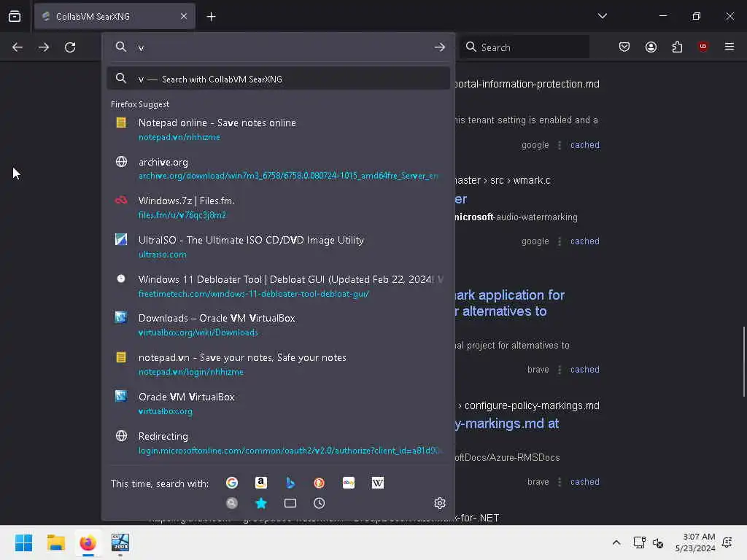Search with the grey magnifier engine icon
Viewport: 747px width, 560px height.
tap(232, 503)
